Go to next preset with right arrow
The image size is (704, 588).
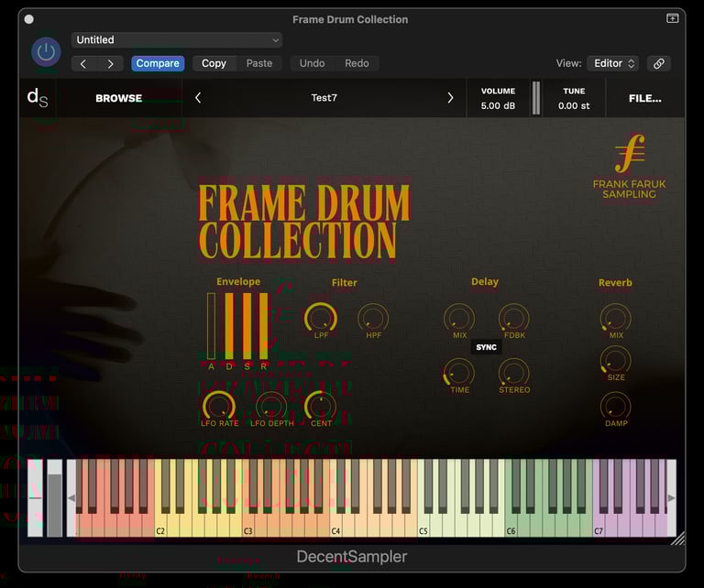(x=110, y=64)
